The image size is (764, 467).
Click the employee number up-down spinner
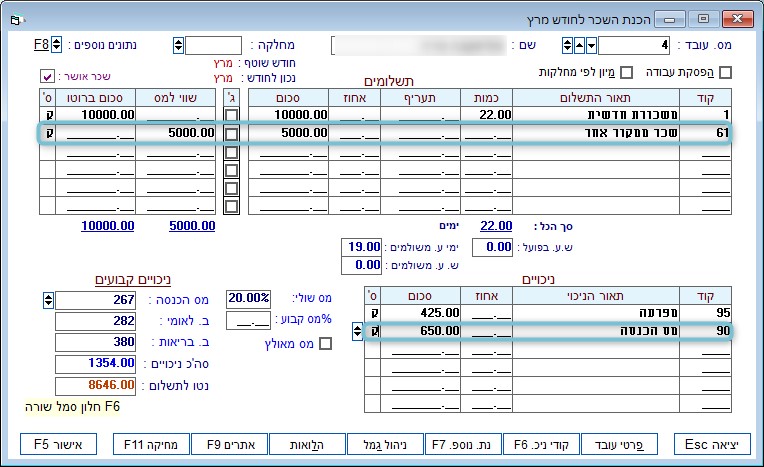[x=567, y=45]
